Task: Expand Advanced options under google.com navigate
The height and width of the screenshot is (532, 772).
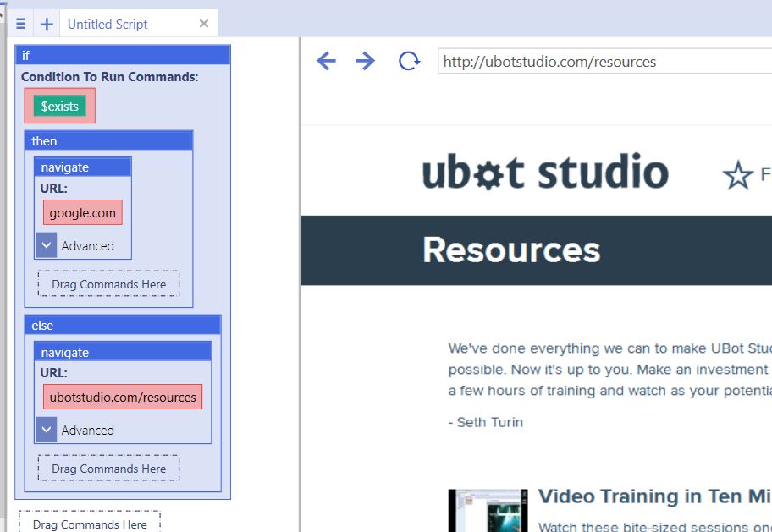Action: pyautogui.click(x=47, y=245)
